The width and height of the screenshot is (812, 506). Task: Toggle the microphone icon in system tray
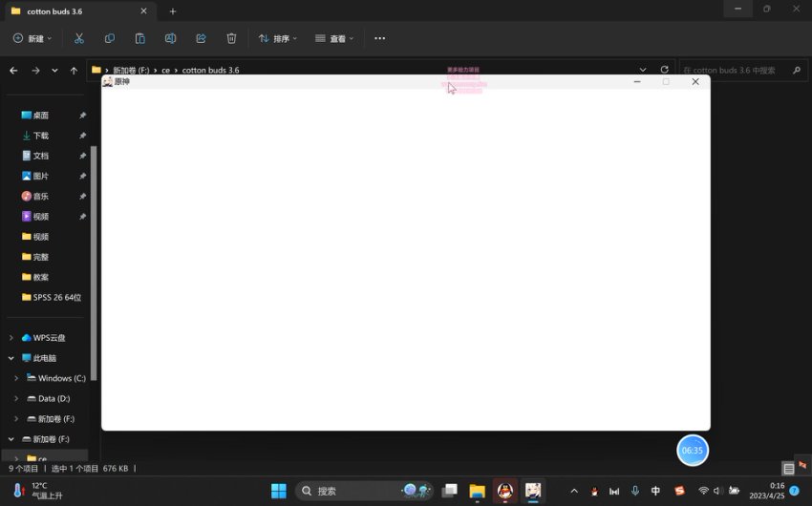[635, 491]
